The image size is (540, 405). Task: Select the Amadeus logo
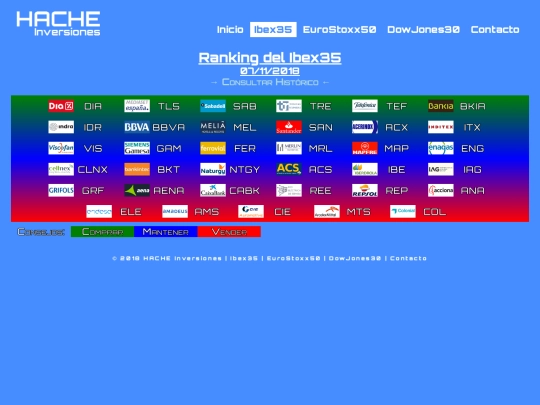(x=175, y=211)
